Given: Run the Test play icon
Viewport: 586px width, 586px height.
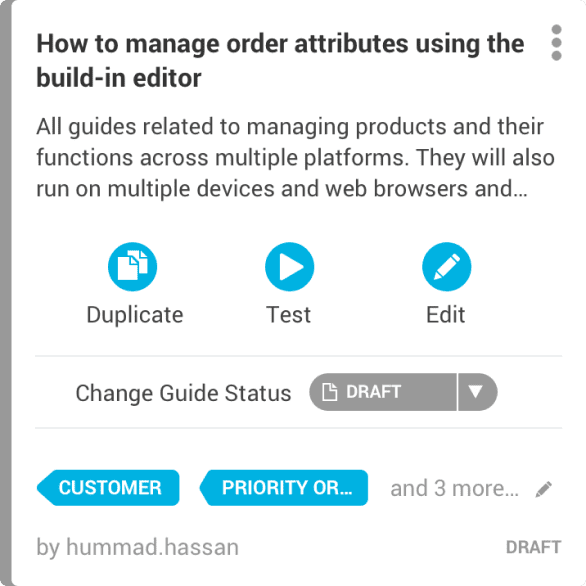Looking at the screenshot, I should click(x=289, y=266).
